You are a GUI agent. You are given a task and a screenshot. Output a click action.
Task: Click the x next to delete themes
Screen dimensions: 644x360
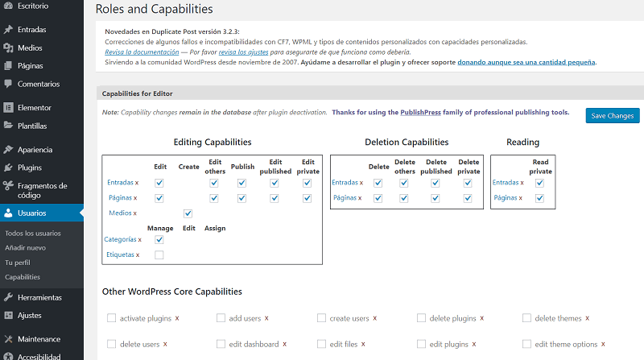point(588,318)
